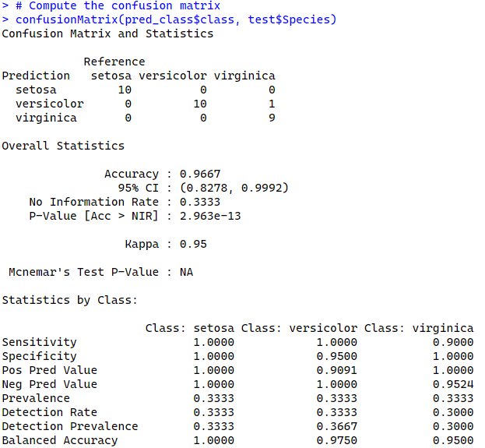Click the 'Overall Statistics' heading
The height and width of the screenshot is (448, 485).
63,146
